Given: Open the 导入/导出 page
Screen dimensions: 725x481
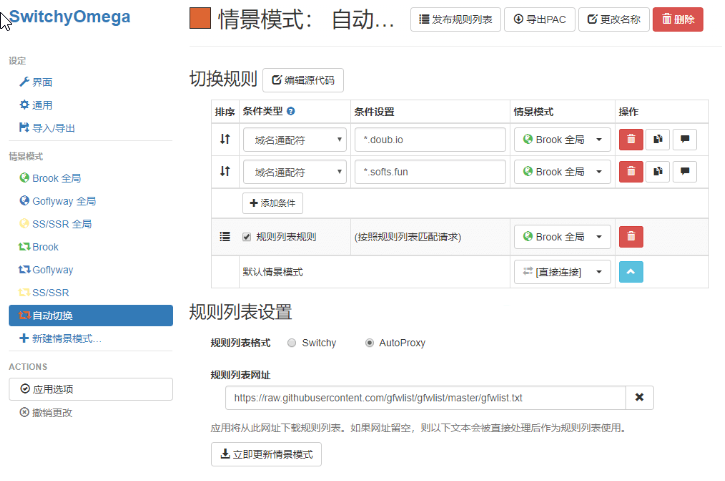Looking at the screenshot, I should click(47, 128).
